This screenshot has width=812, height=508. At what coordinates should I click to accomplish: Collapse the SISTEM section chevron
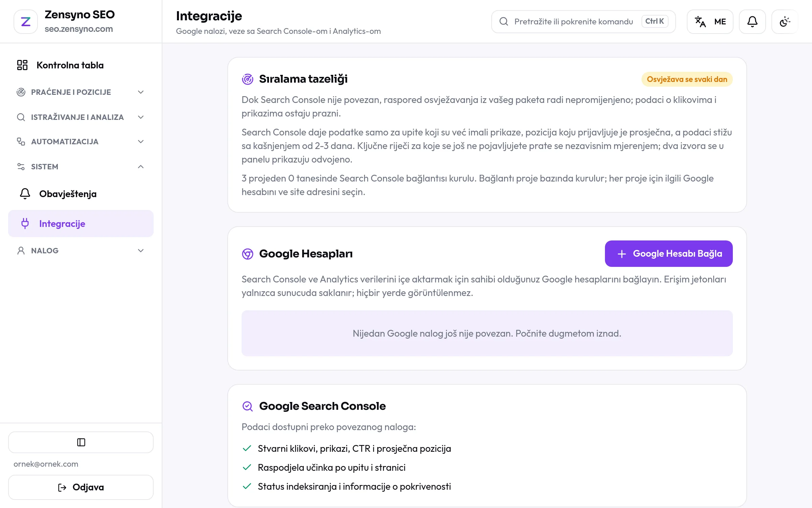tap(141, 167)
